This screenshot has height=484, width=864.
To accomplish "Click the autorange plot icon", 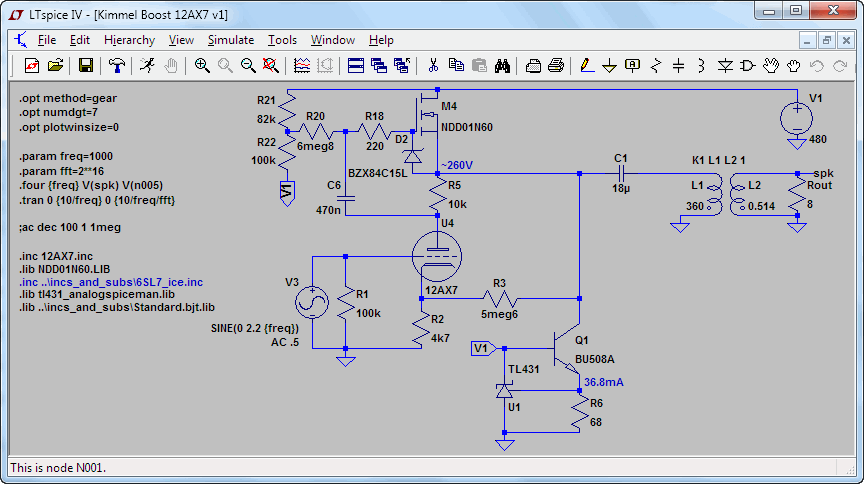I will click(325, 66).
